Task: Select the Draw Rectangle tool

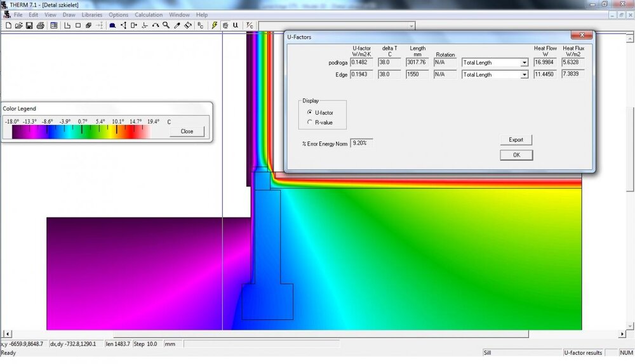Action: [78, 25]
